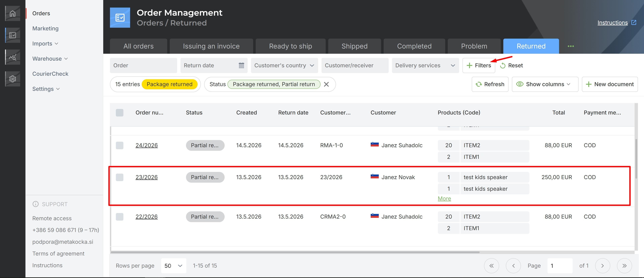
Task: Go to next page of results
Action: 603,266
